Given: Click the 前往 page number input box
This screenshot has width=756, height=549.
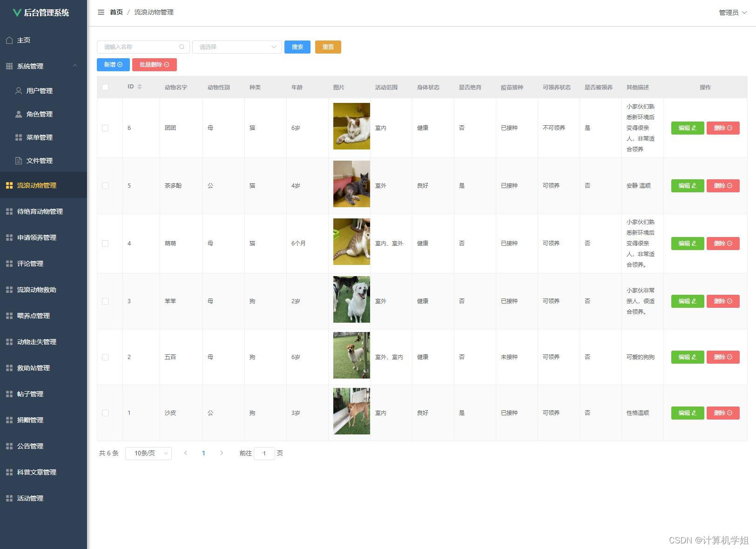Looking at the screenshot, I should pyautogui.click(x=264, y=453).
